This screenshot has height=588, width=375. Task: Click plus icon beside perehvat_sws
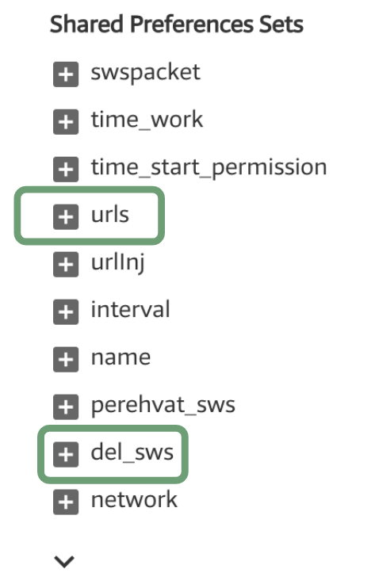[66, 407]
